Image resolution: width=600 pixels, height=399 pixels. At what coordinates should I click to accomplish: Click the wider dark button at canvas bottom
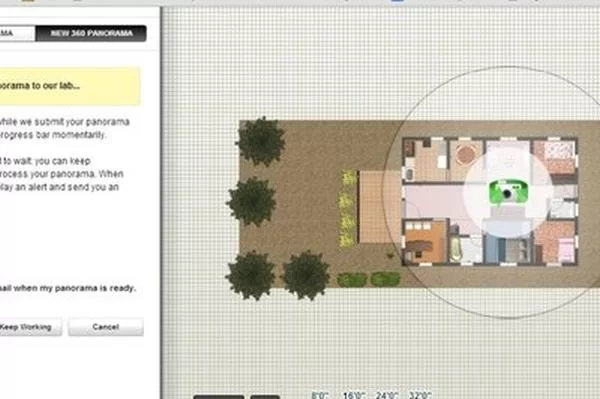click(218, 397)
